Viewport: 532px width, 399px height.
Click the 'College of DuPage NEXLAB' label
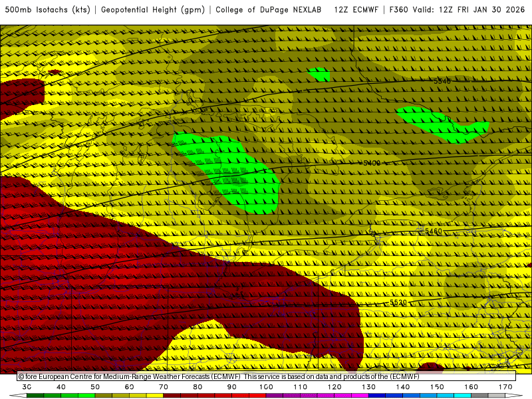coord(269,10)
